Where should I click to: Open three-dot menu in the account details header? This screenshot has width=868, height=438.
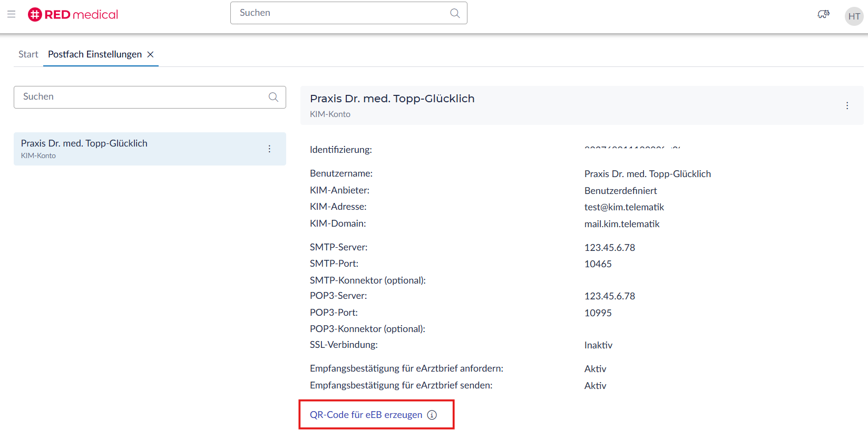(847, 105)
